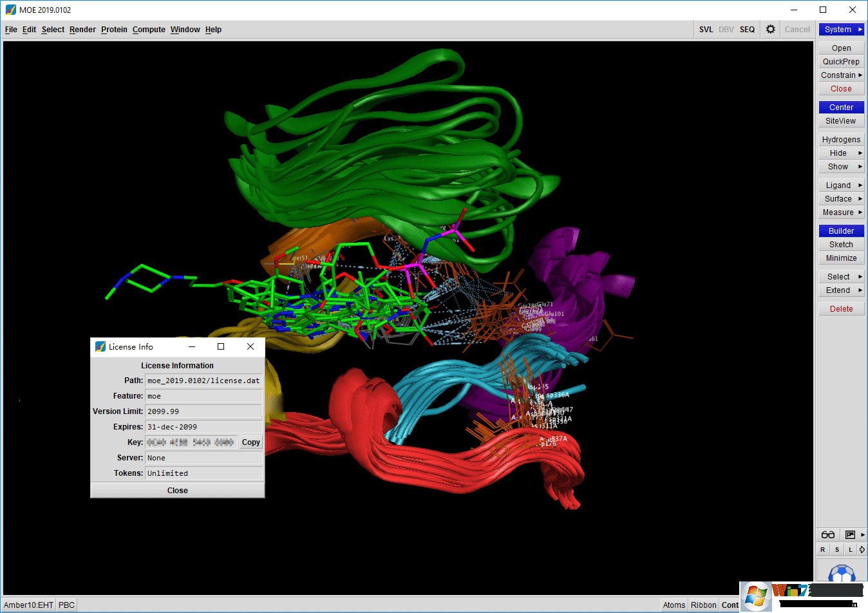Select the stereo glasses view icon
Screen dimensions: 868x613
pos(827,534)
